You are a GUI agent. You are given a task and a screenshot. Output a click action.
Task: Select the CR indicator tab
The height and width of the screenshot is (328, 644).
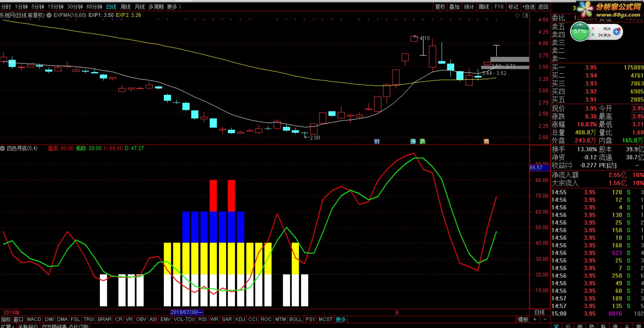119,319
